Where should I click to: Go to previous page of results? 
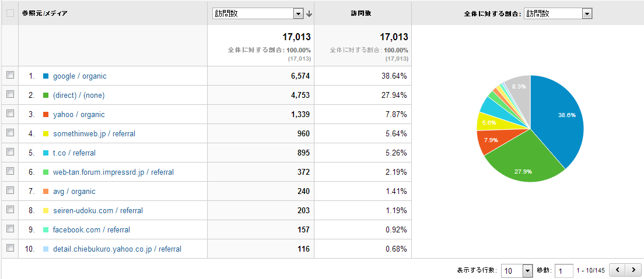[x=617, y=270]
